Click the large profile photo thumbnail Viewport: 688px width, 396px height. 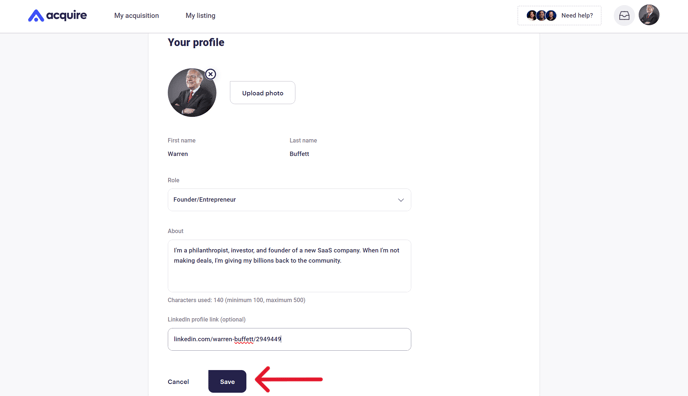pos(192,93)
